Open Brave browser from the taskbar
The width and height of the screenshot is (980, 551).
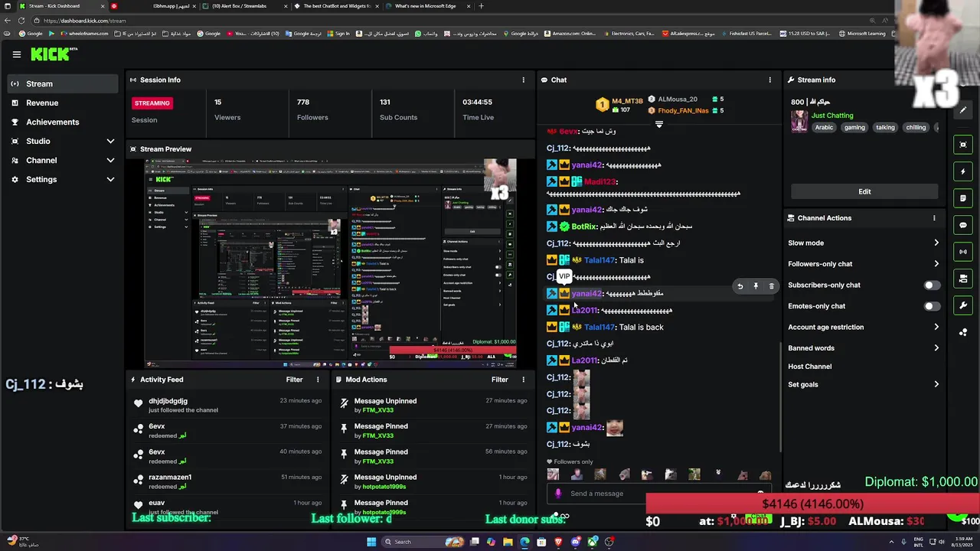pyautogui.click(x=558, y=542)
